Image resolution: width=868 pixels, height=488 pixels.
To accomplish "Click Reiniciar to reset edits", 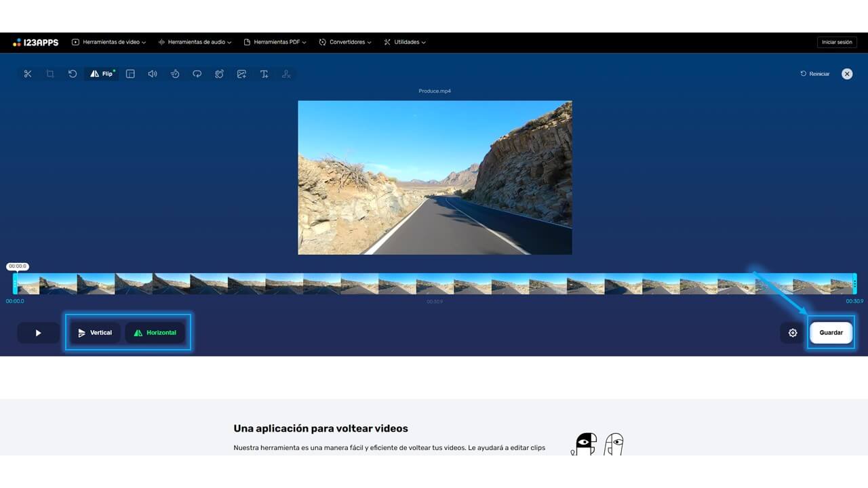I will (x=815, y=74).
